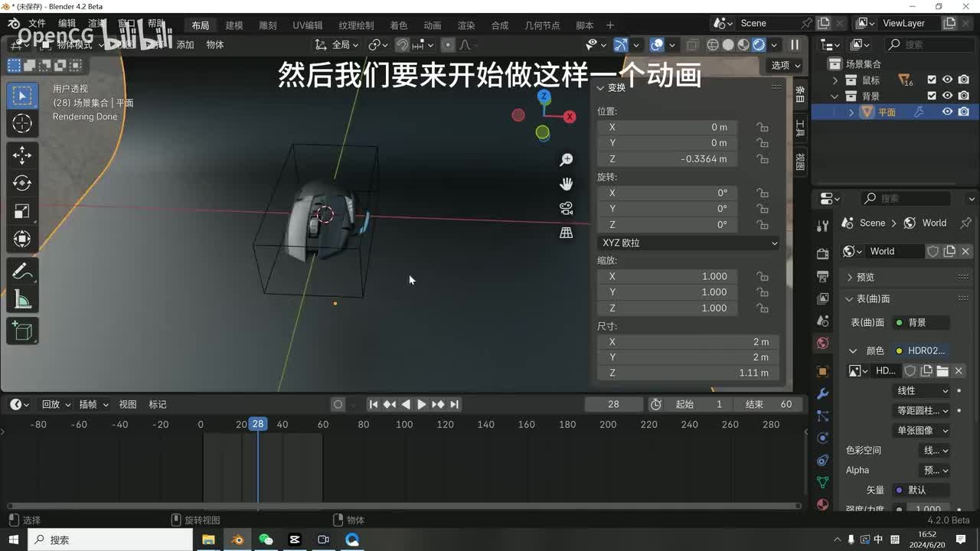Viewport: 980px width, 551px height.
Task: Choose the Rotate tool in toolbar
Action: [x=22, y=183]
